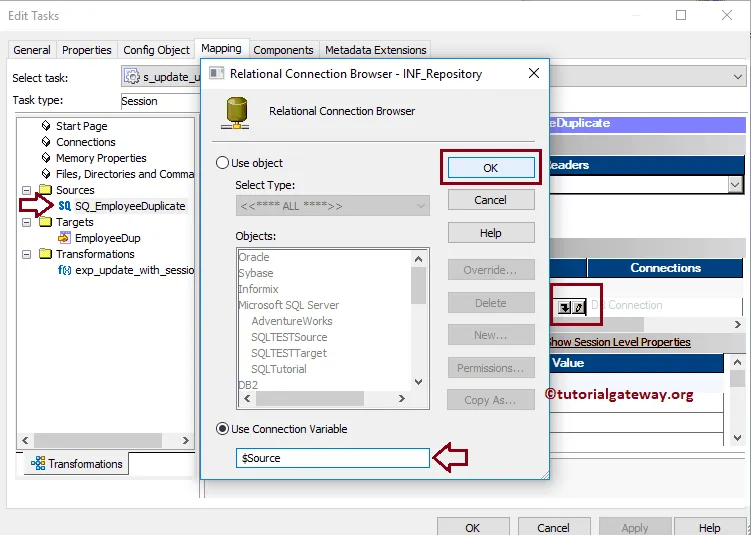The height and width of the screenshot is (535, 751).
Task: Select EmployeeDup target in the tree
Action: pos(108,238)
